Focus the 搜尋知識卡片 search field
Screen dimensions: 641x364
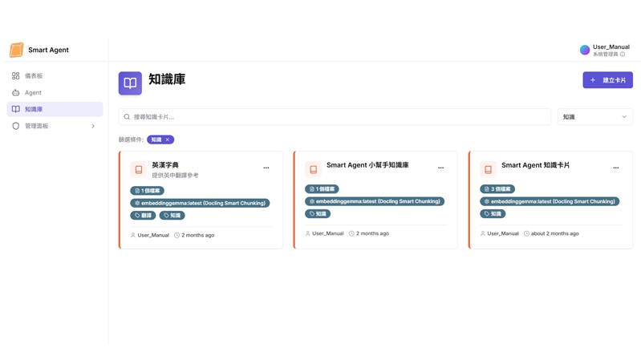[335, 117]
